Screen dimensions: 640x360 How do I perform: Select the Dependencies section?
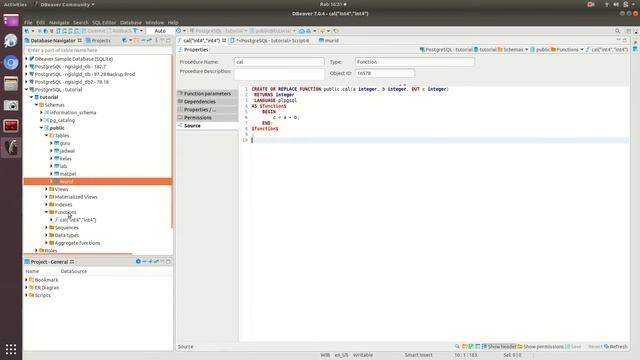point(207,101)
